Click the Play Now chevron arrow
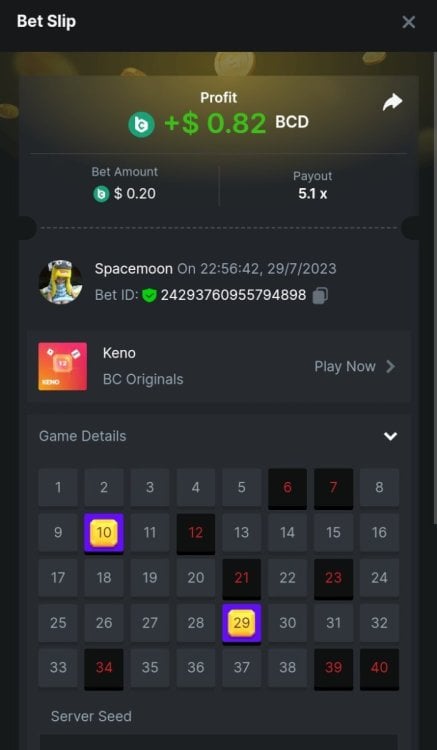The image size is (437, 750). tap(391, 367)
